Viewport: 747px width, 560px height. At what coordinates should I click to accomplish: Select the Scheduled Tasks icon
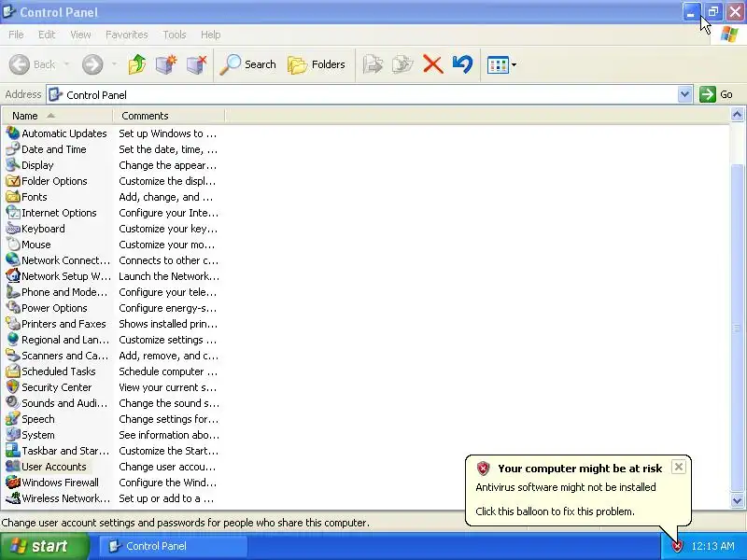[13, 371]
